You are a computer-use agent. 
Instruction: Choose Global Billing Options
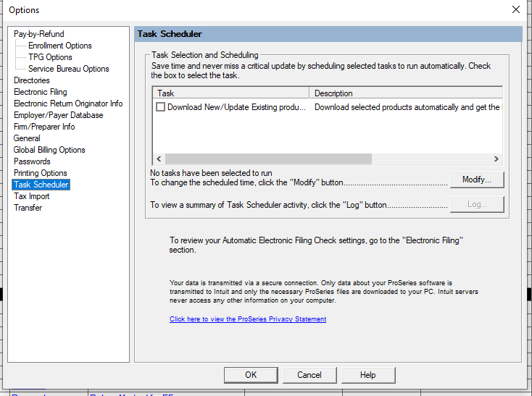[49, 150]
